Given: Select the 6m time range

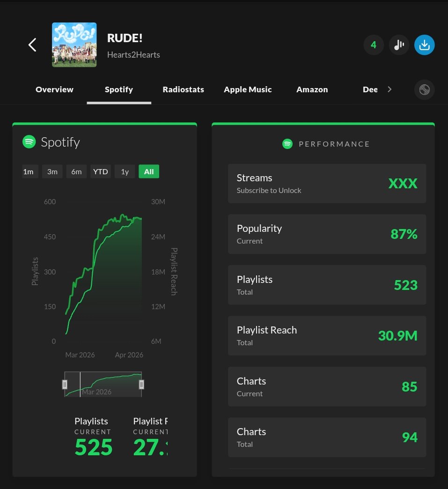Looking at the screenshot, I should point(76,171).
